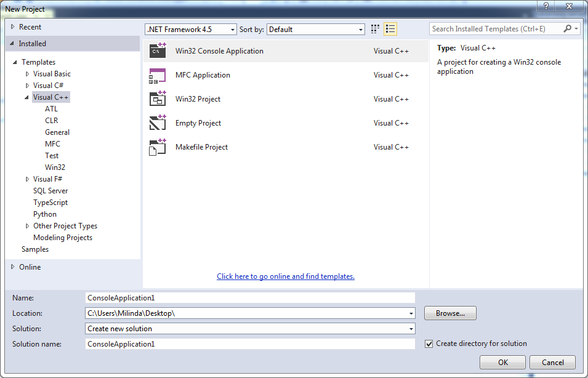Switch to medium icons list view

point(390,30)
